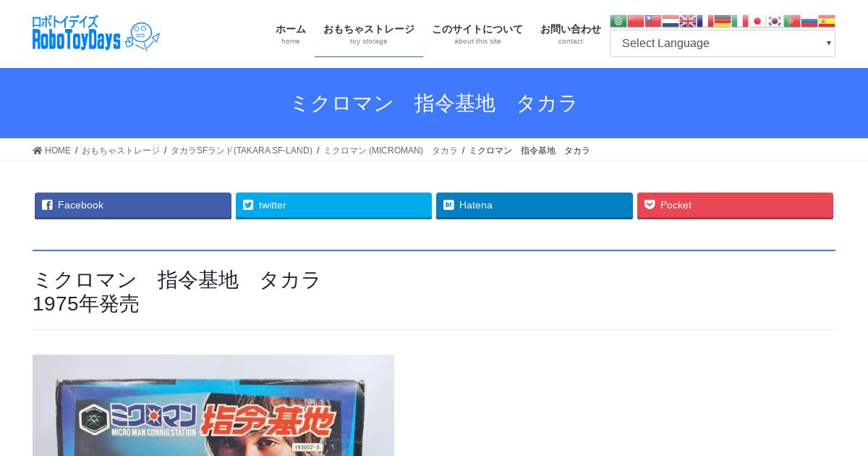Screen dimensions: 868x456
Task: Click ミクロマン (MICROMAN) タカラ breadcrumb
Action: point(391,151)
